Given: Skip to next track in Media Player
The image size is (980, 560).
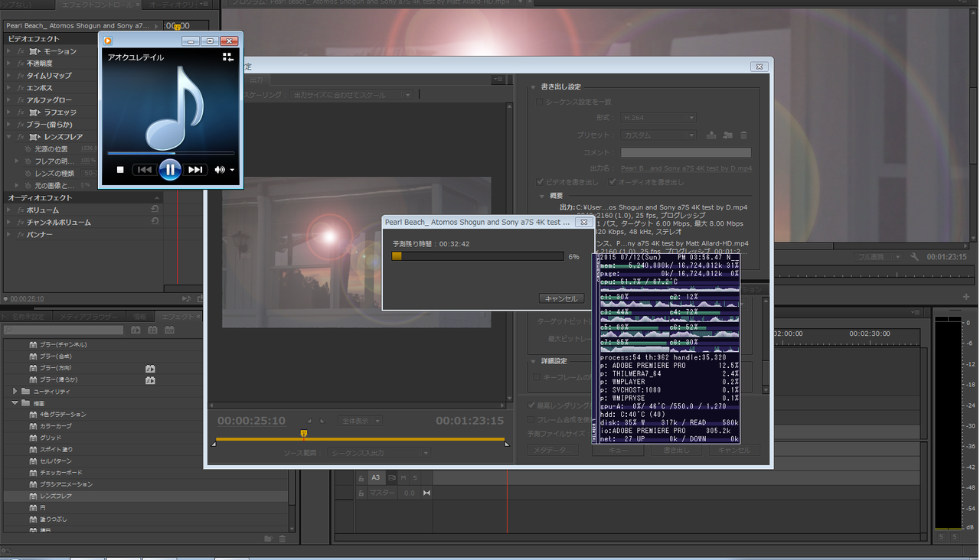Looking at the screenshot, I should 195,170.
